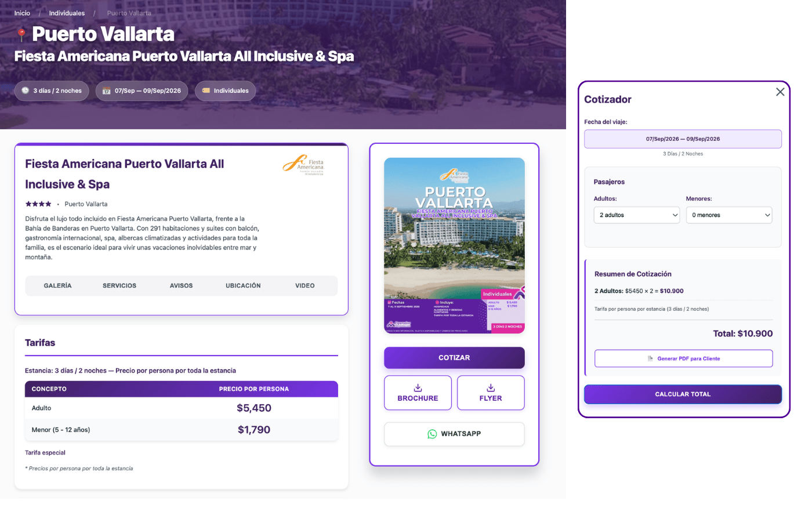This screenshot has height=522, width=812.
Task: Click the red location pin icon
Action: point(21,35)
